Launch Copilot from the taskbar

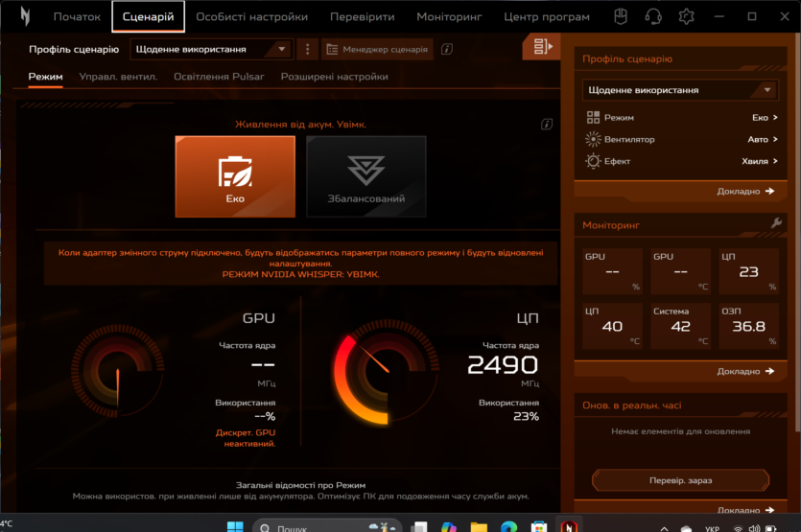[449, 527]
